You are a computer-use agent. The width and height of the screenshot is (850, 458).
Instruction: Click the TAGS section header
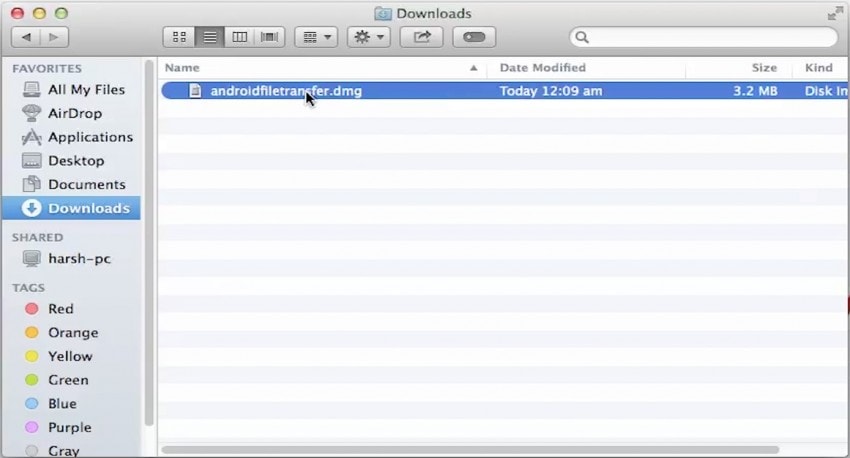tap(28, 288)
